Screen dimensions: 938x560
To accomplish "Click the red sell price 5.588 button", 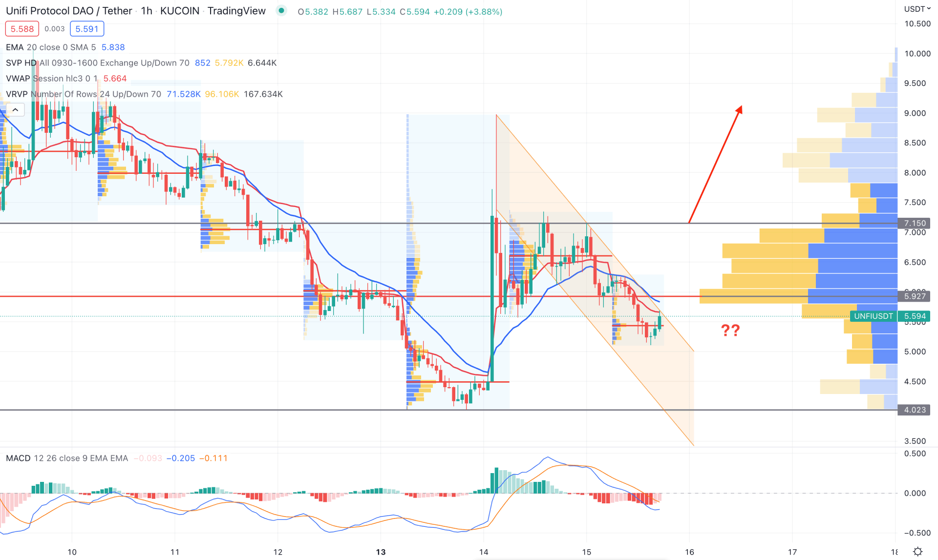I will 22,29.
